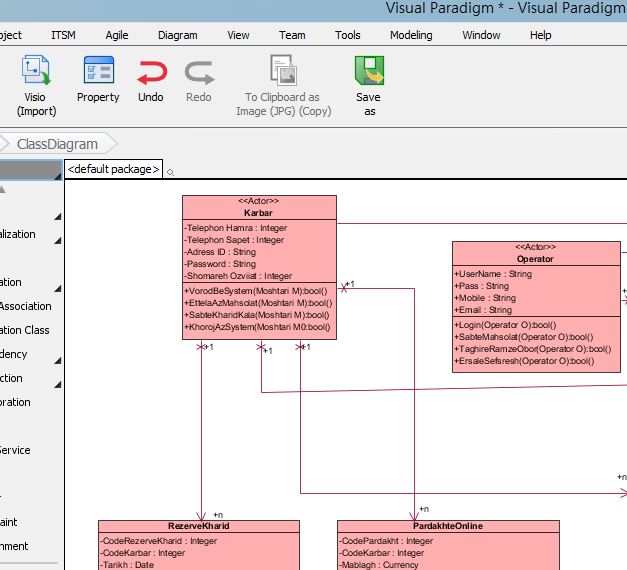The height and width of the screenshot is (570, 627).
Task: Click the red Undo arrow
Action: click(x=152, y=73)
